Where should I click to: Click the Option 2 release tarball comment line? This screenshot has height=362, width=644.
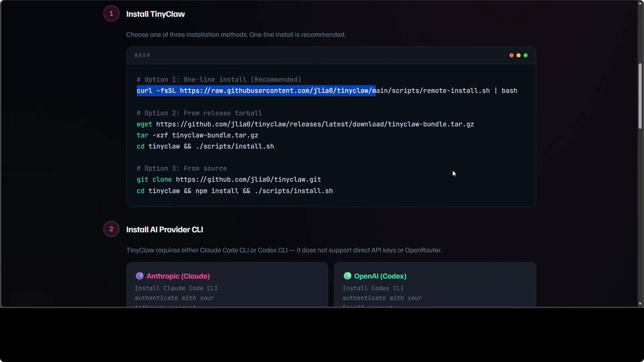pos(199,113)
